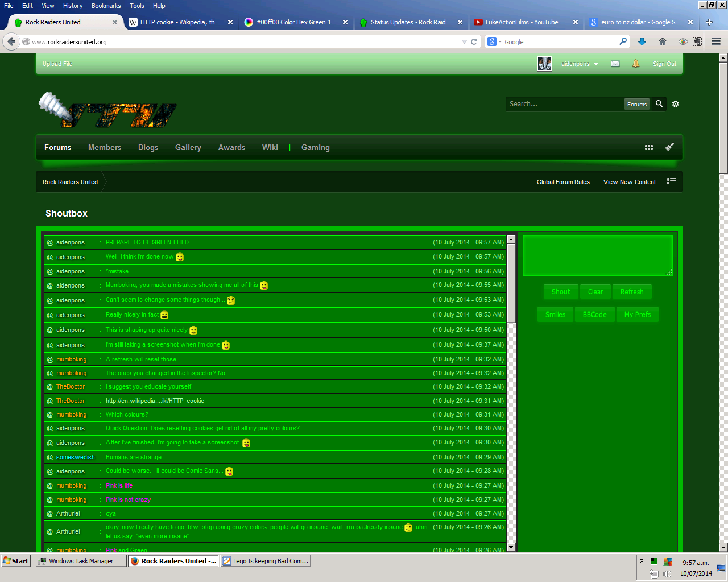The width and height of the screenshot is (728, 582).
Task: Click the Evernote elephant clipper icon
Action: coord(697,41)
